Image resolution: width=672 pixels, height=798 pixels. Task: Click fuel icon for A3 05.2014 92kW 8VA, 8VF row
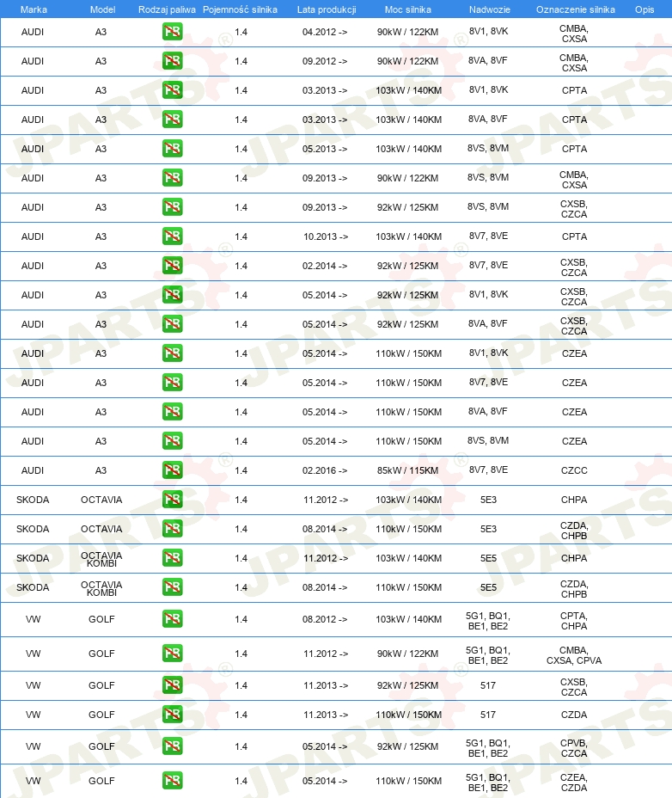[173, 324]
